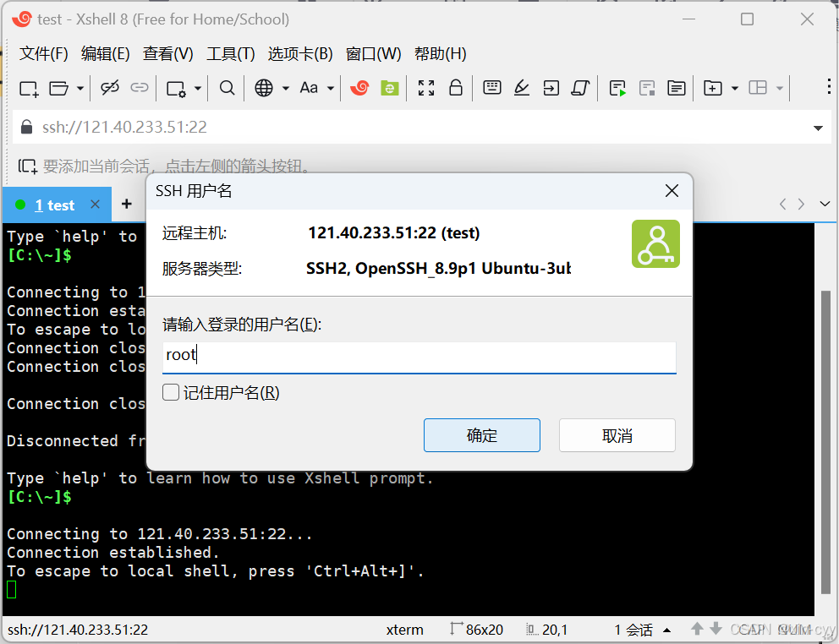Screen dimensions: 839x644
Task: Click the layout arrange panes icon
Action: pyautogui.click(x=758, y=88)
